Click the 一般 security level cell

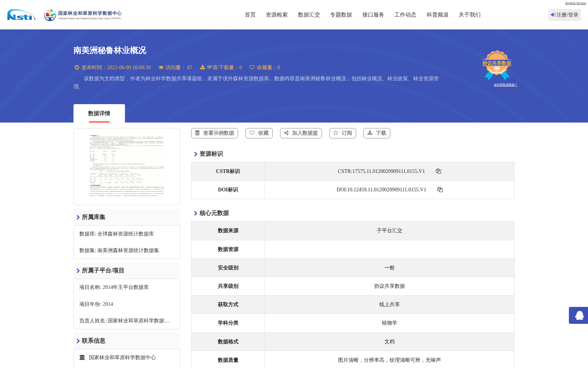coord(390,268)
